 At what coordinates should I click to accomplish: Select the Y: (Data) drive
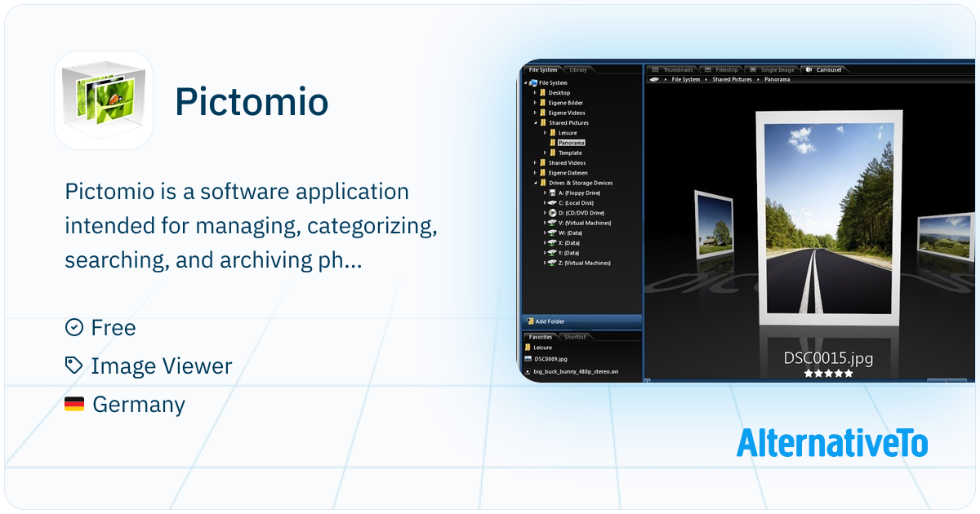click(x=569, y=253)
